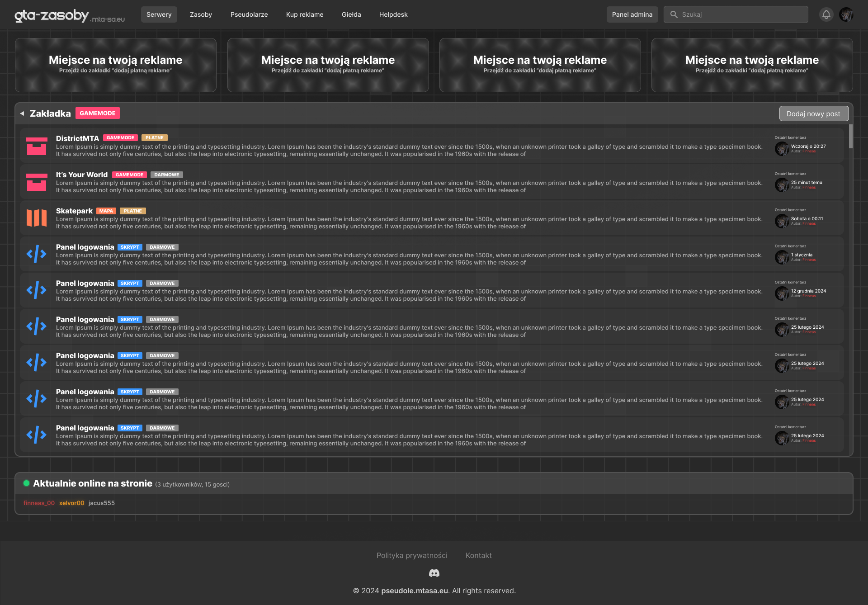
Task: Go to the Helpdesk menu item
Action: [393, 14]
